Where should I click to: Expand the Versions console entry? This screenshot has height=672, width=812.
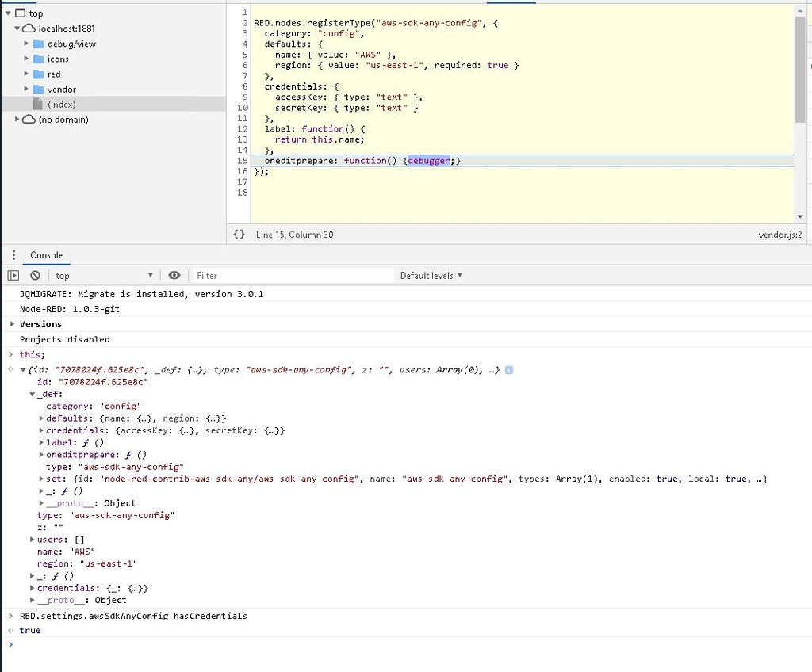coord(10,324)
